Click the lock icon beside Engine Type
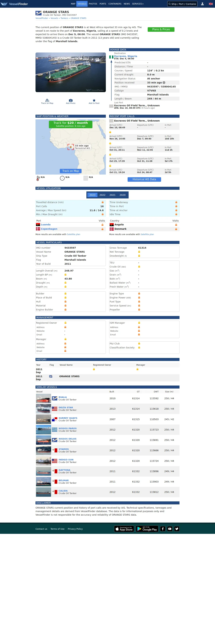 pyautogui.click(x=139, y=294)
